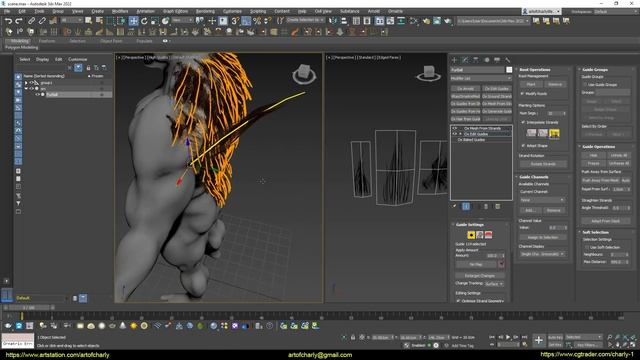Toggle Optimize Strand Geometry checkbox
This screenshot has width=640, height=360.
tap(458, 300)
